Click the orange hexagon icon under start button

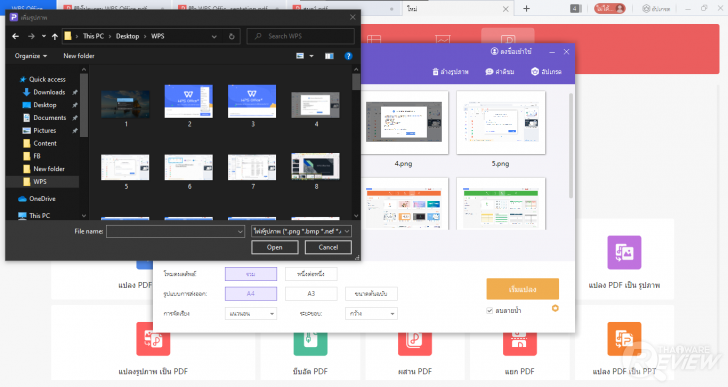[555, 308]
